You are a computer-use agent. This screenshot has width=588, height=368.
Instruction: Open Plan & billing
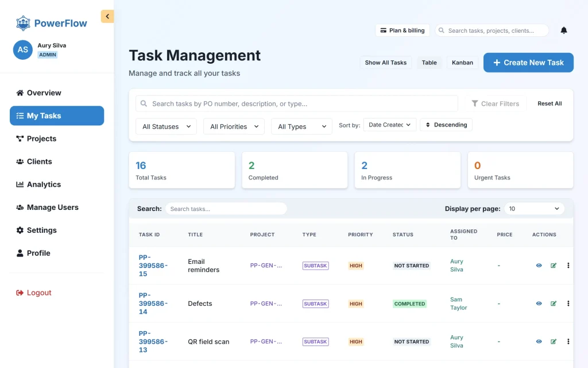[x=403, y=30]
